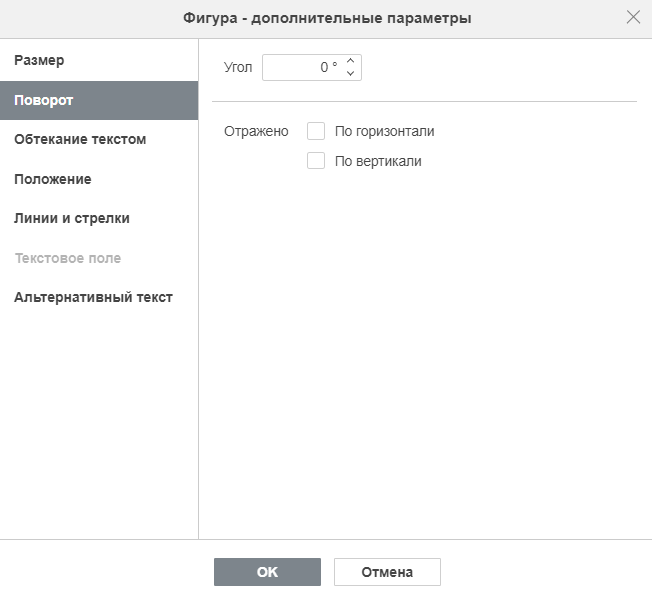The image size is (652, 593).
Task: Decrease angle with the down arrow
Action: [351, 73]
